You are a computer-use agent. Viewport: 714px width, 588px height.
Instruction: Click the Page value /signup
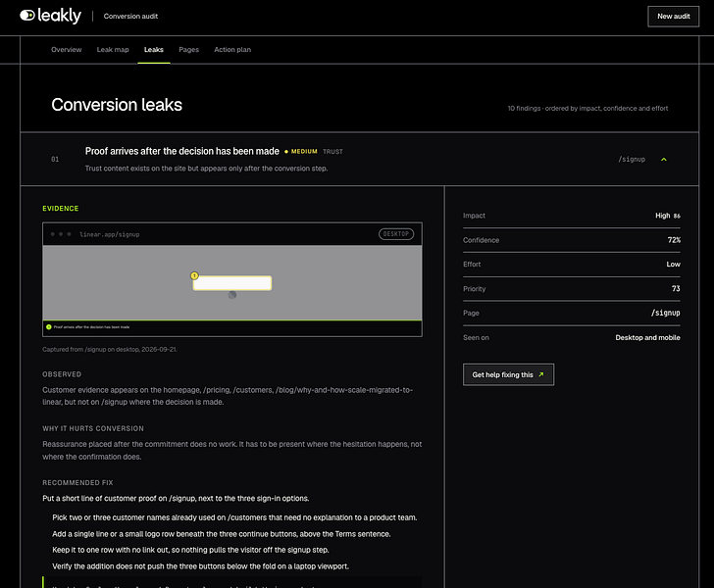click(x=665, y=314)
